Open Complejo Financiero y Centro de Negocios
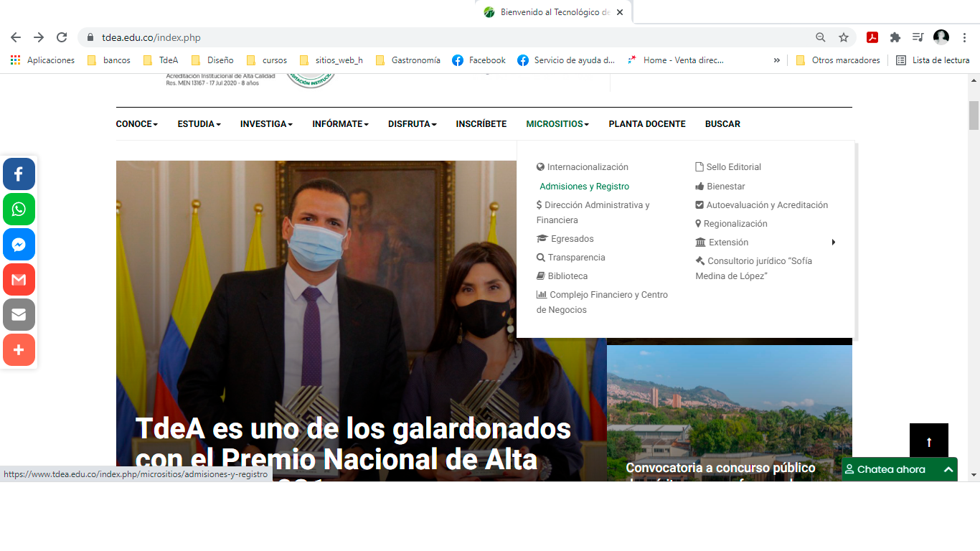This screenshot has height=551, width=980. pos(602,302)
